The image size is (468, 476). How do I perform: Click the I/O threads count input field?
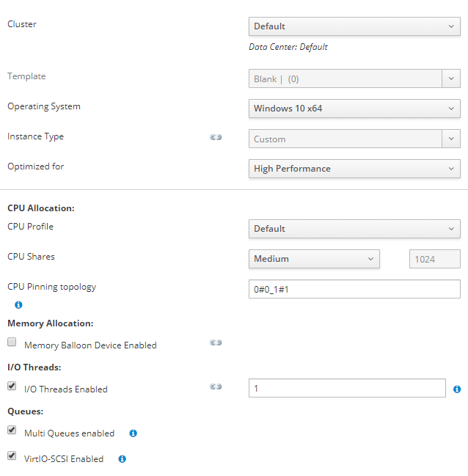pyautogui.click(x=347, y=388)
